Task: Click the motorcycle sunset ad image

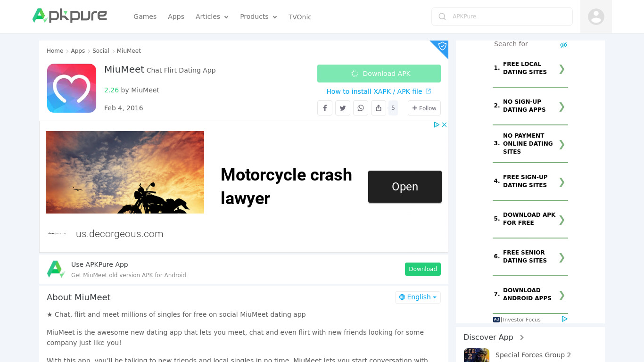Action: pos(125,172)
